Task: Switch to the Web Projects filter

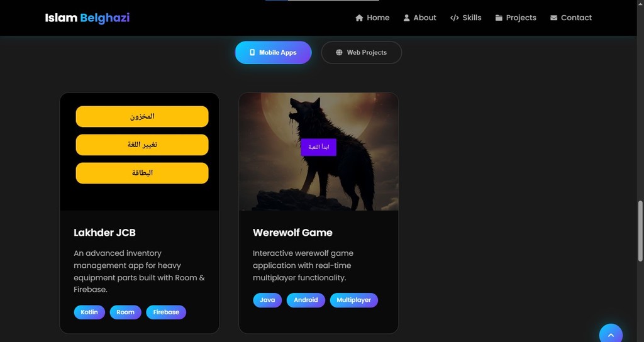Action: point(362,52)
